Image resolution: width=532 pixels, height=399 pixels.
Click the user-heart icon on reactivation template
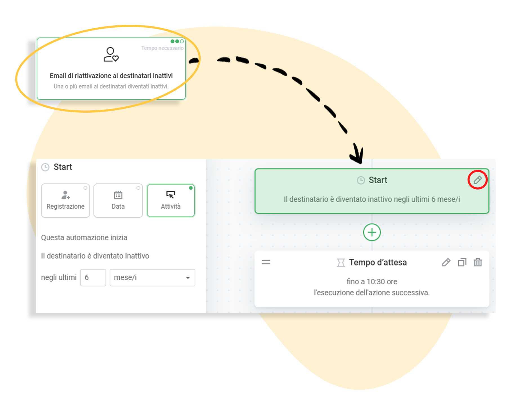tap(111, 55)
